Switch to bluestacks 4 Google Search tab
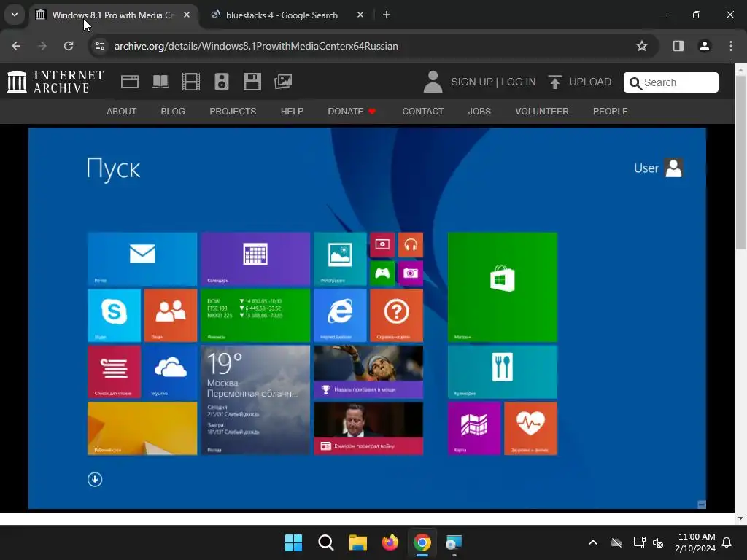Viewport: 747px width, 560px height. (x=282, y=15)
